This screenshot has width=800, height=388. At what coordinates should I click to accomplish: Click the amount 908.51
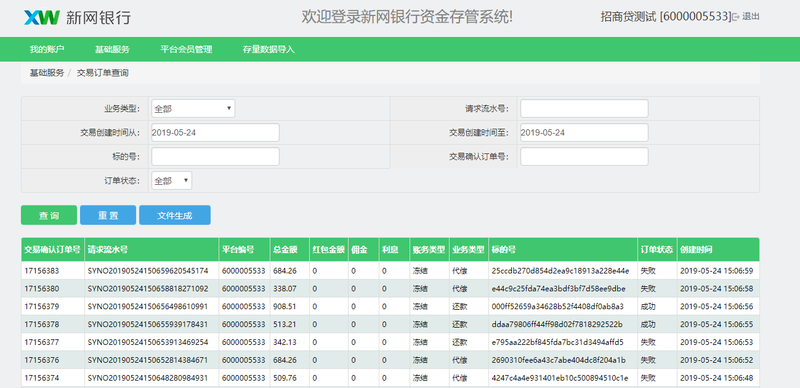[284, 306]
